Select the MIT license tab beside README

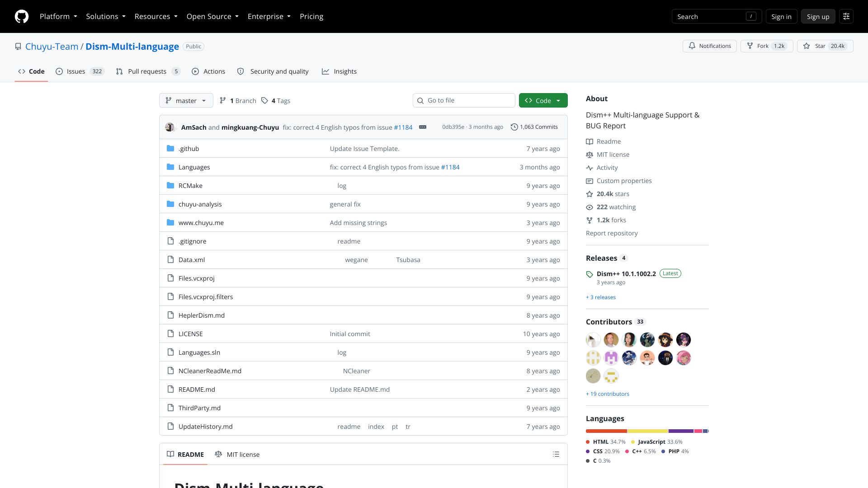pyautogui.click(x=237, y=454)
